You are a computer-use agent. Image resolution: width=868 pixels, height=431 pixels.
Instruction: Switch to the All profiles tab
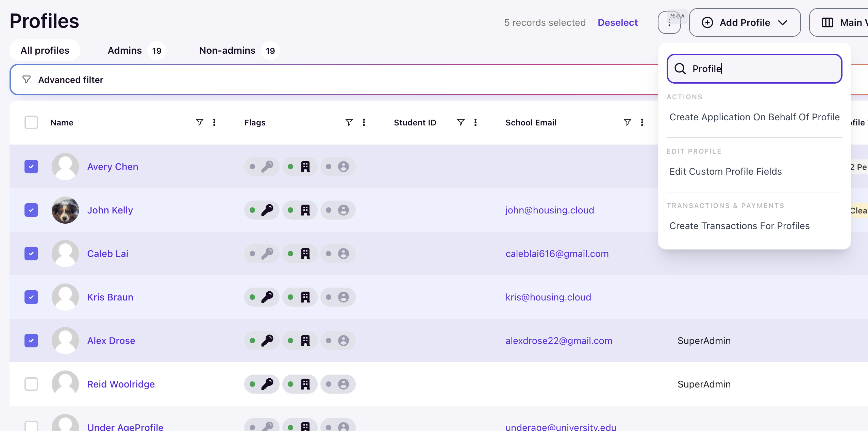(x=45, y=50)
